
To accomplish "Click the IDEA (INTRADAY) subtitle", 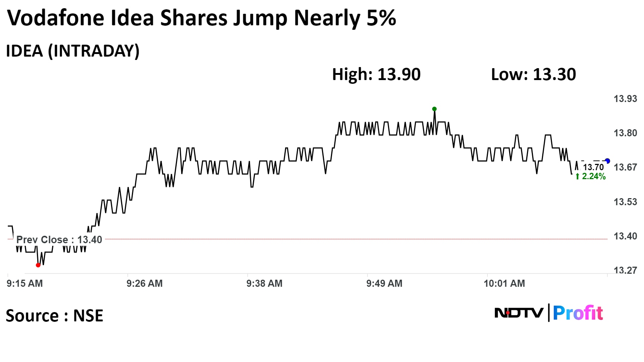I will pos(73,51).
